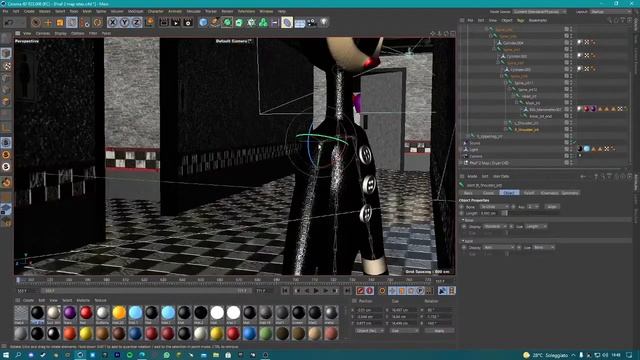Viewport: 640px width, 360px height.
Task: Toggle the X axis lock
Action: [113, 22]
